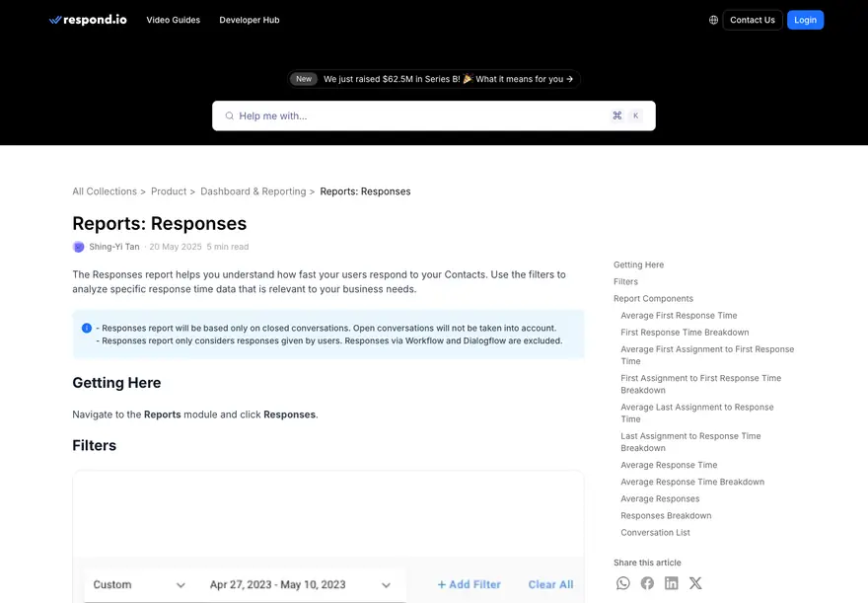Jump to First Response Time Breakdown section

click(x=685, y=333)
